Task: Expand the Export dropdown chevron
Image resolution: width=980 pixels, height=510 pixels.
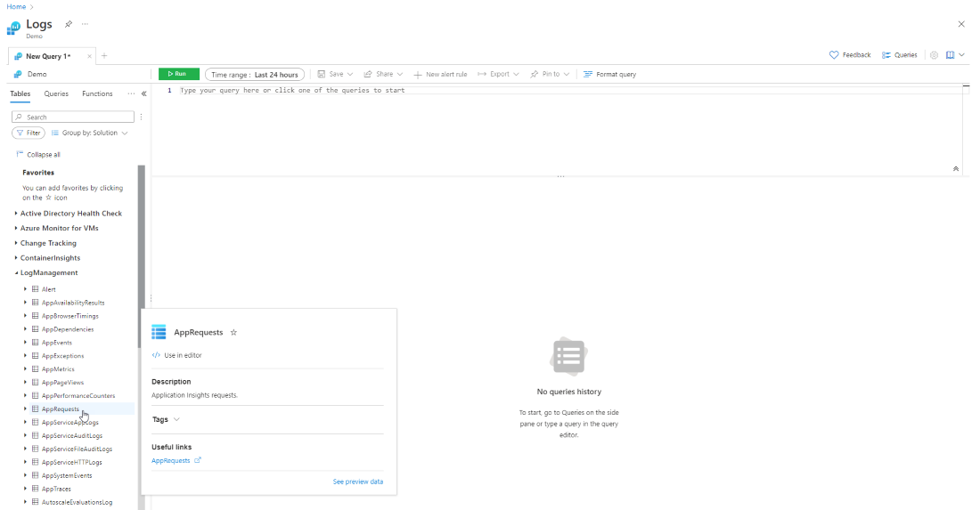Action: (516, 74)
